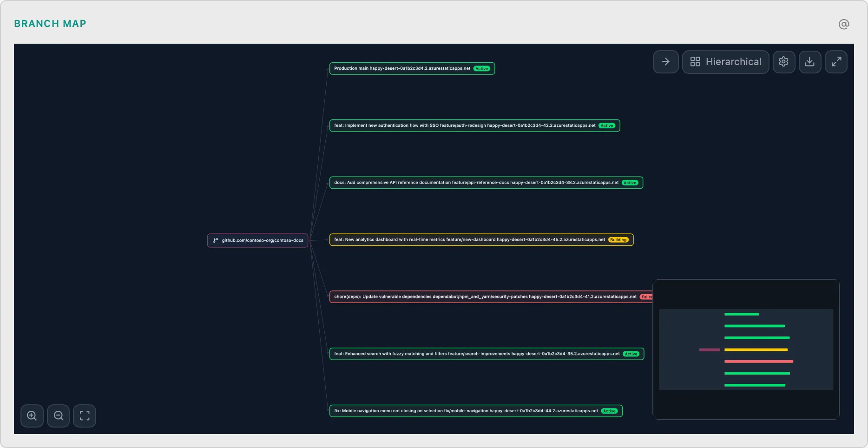Toggle layout direction arrow button
Viewport: 868px width, 448px height.
(665, 62)
